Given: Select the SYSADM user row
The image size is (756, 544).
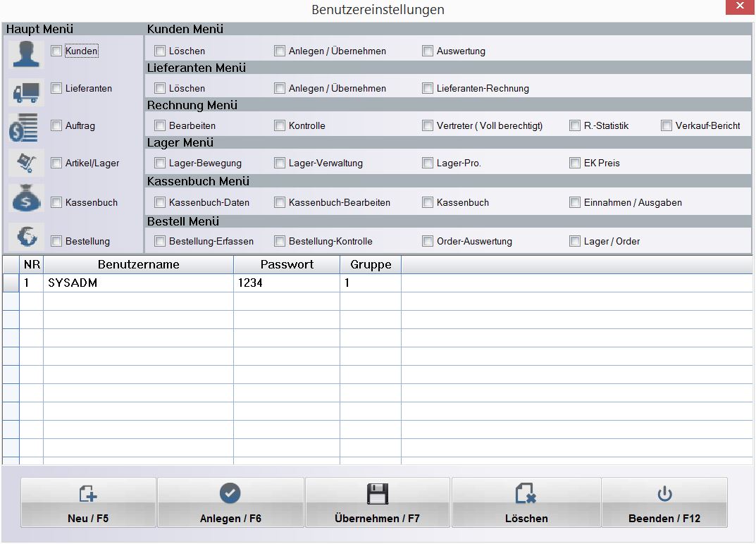Looking at the screenshot, I should [138, 283].
